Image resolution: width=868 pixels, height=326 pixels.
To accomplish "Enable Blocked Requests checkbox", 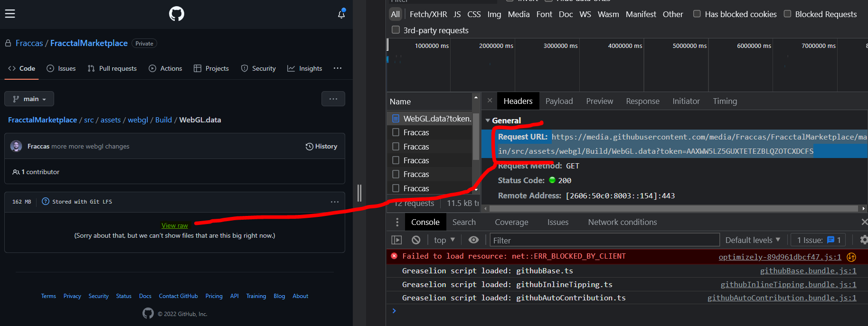I will (x=787, y=14).
